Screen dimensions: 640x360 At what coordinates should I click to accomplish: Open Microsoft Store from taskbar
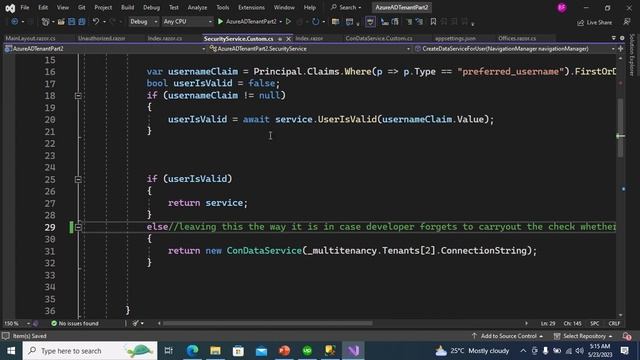(x=238, y=351)
